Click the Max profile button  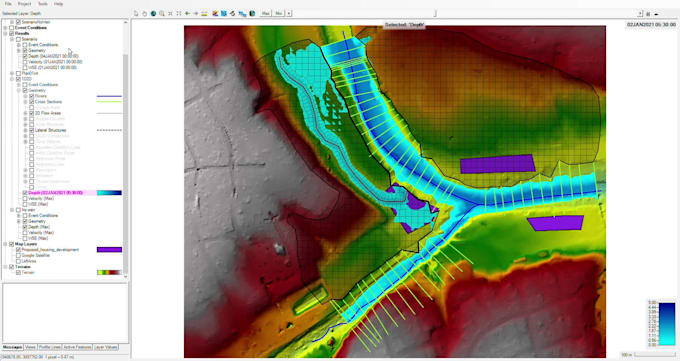click(265, 13)
